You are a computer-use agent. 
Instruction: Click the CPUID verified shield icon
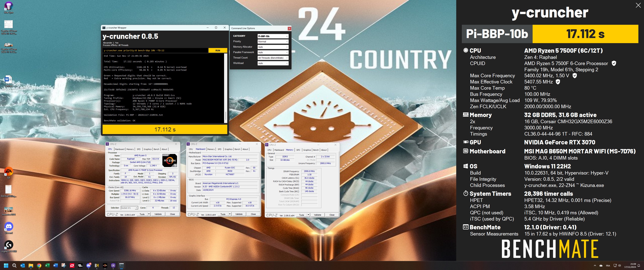tap(614, 63)
